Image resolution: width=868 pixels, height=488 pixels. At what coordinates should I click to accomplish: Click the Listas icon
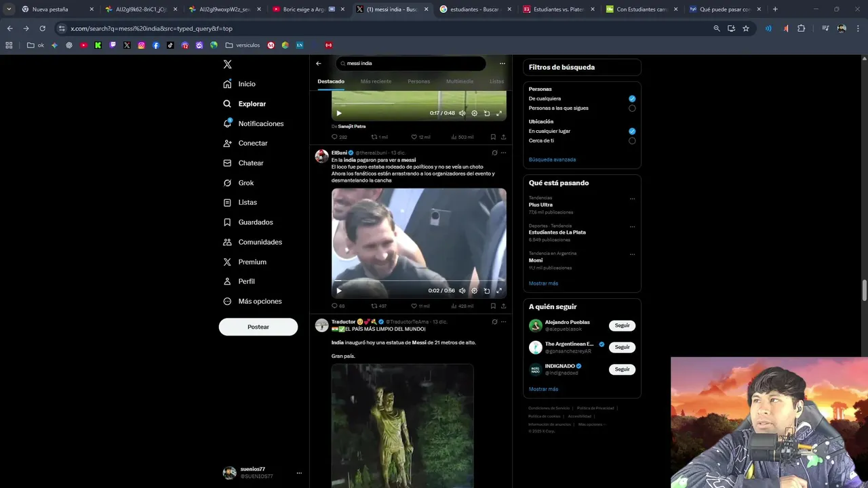pyautogui.click(x=228, y=203)
